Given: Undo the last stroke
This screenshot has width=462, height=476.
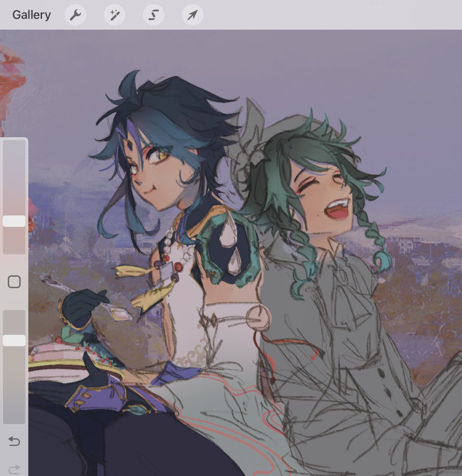Looking at the screenshot, I should (x=14, y=441).
